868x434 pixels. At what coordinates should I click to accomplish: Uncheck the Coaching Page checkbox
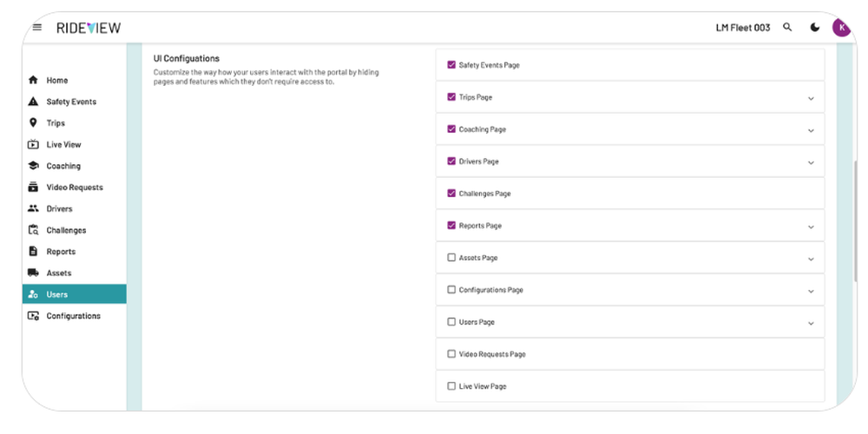[x=451, y=129]
